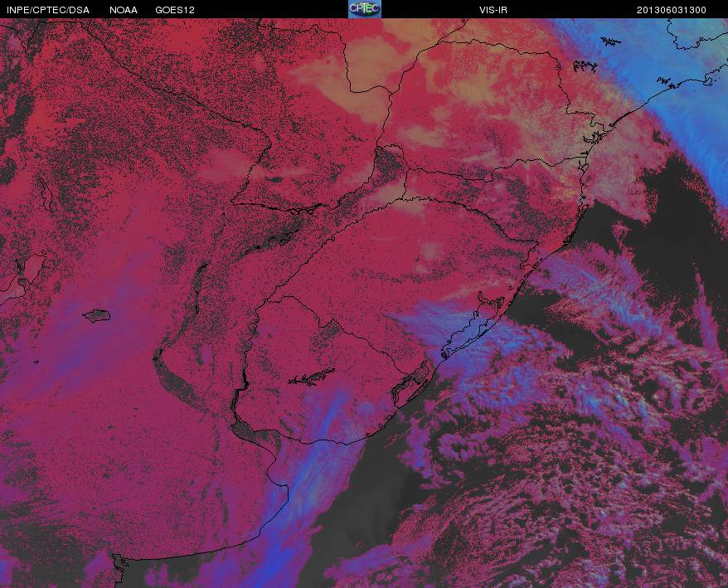Click the NOAA label in header
Screen dimensions: 728x588
124,10
